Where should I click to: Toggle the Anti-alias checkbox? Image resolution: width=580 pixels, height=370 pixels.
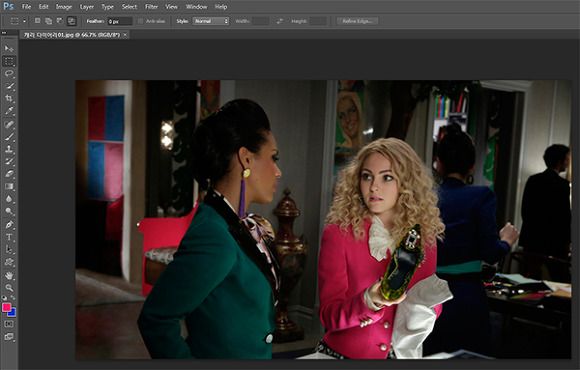(140, 21)
